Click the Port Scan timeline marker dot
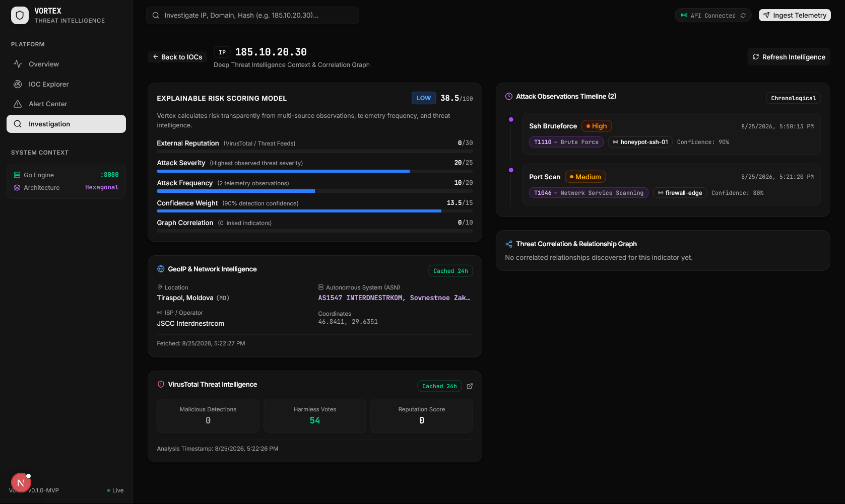Image resolution: width=845 pixels, height=504 pixels. click(511, 170)
